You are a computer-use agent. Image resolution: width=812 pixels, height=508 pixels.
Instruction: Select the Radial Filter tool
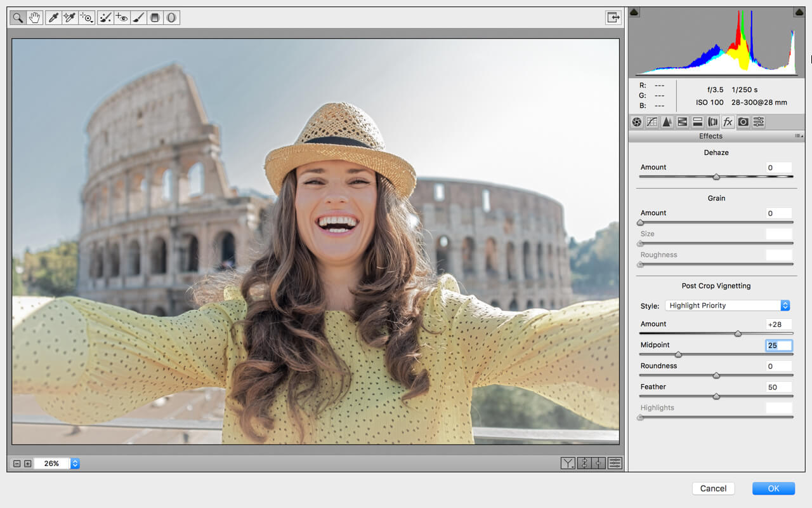171,18
